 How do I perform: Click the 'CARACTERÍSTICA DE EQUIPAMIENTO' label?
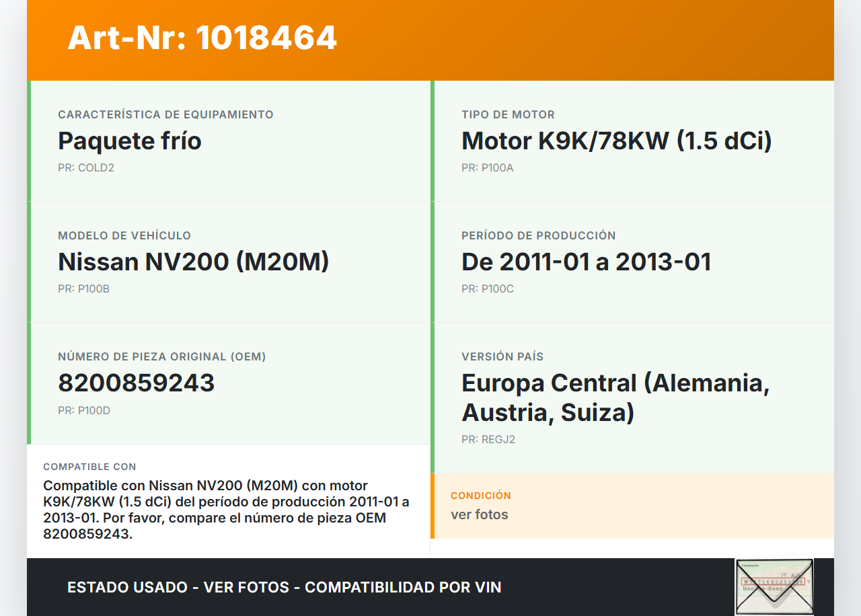click(x=165, y=114)
